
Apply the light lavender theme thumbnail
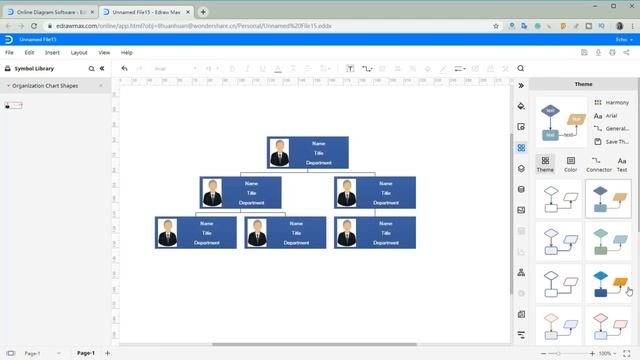(x=558, y=241)
